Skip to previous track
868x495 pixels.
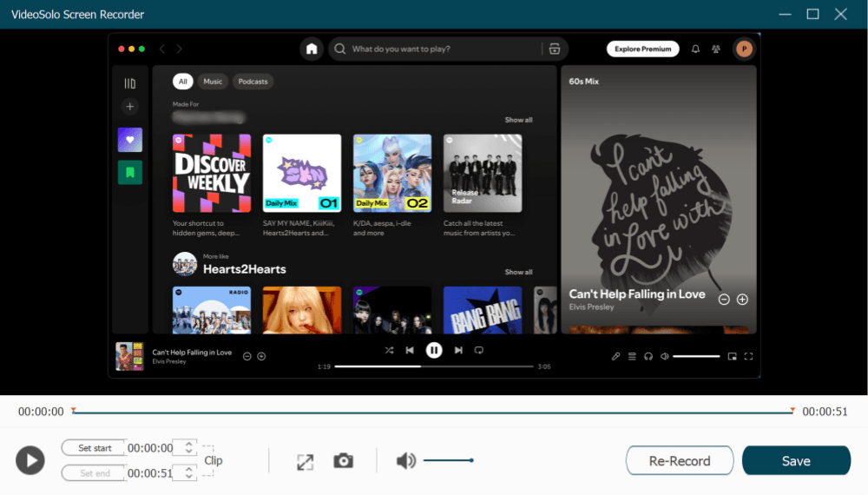coord(410,350)
